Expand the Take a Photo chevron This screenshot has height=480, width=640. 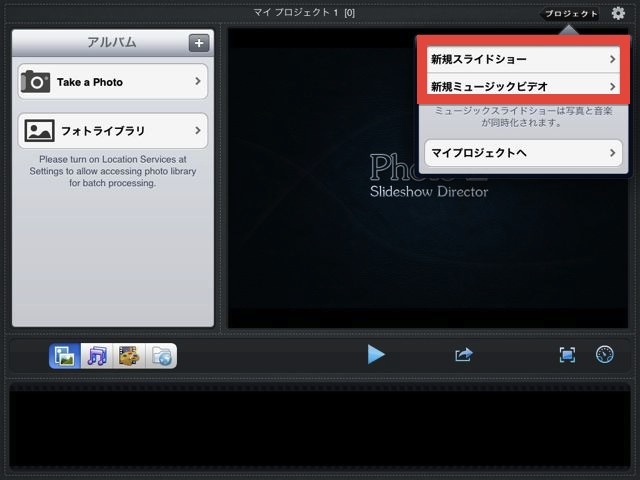(x=198, y=81)
